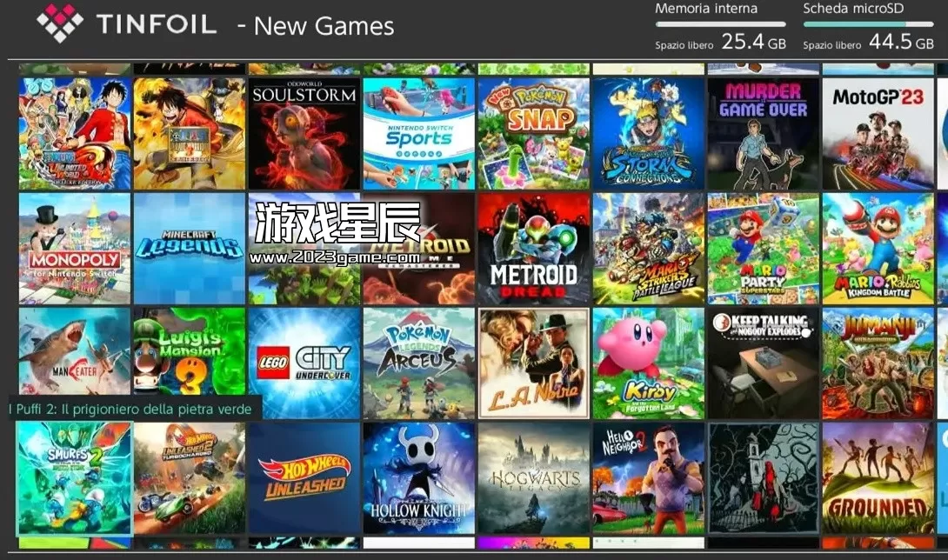
Task: Choose Mario + Rabbids Kingdom Battle cover
Action: click(878, 249)
